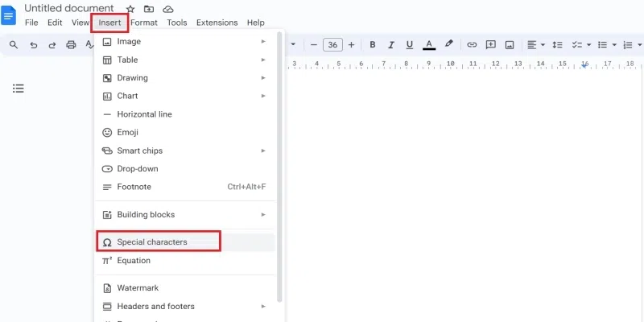
Task: Open the File menu
Action: click(31, 23)
